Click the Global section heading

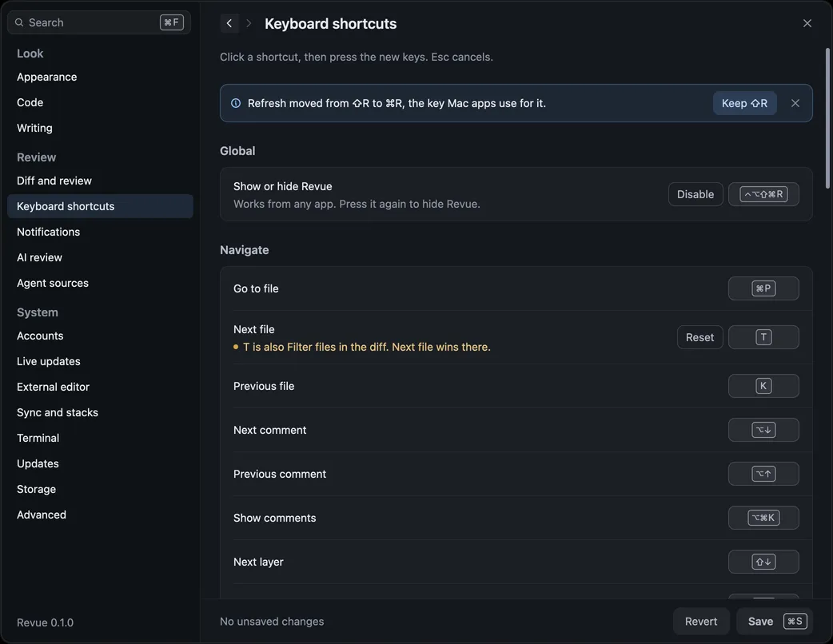237,151
